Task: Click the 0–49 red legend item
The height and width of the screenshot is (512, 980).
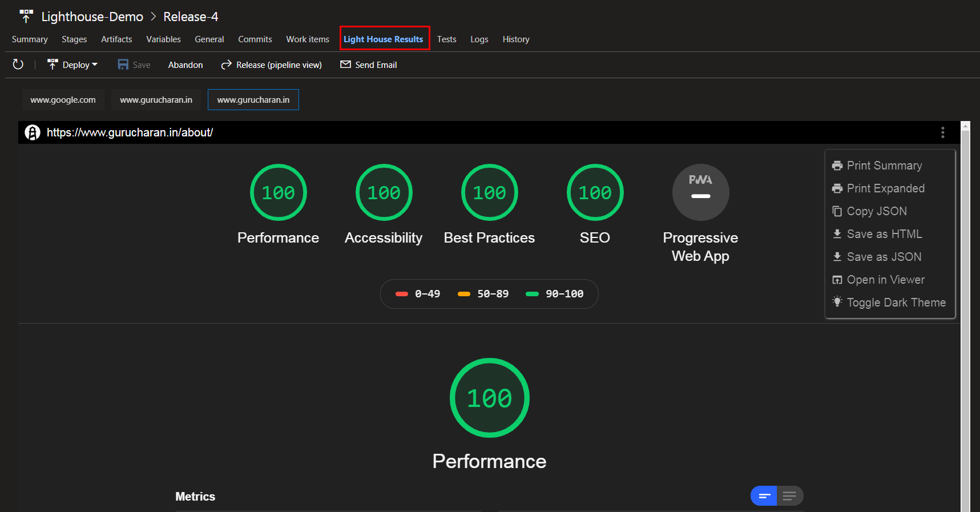Action: [418, 294]
